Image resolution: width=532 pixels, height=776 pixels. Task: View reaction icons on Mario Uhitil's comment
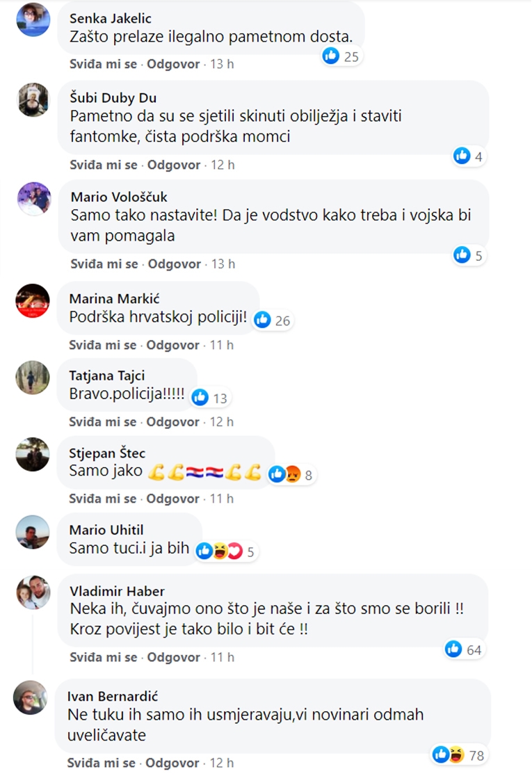tap(226, 552)
